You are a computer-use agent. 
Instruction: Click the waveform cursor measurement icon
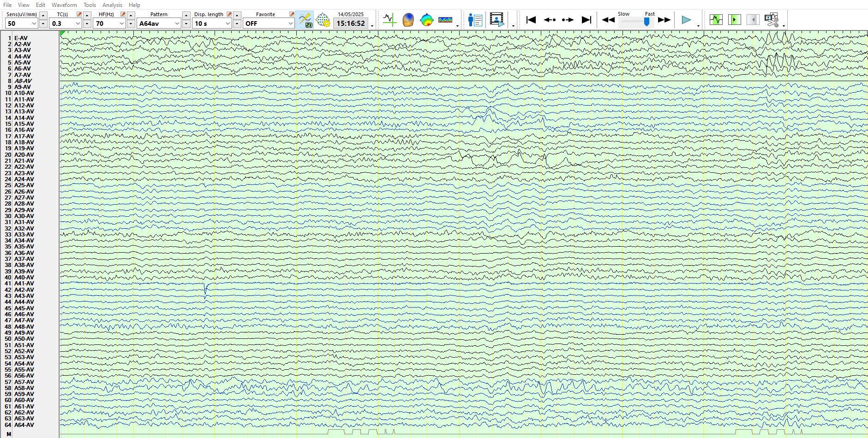point(389,20)
